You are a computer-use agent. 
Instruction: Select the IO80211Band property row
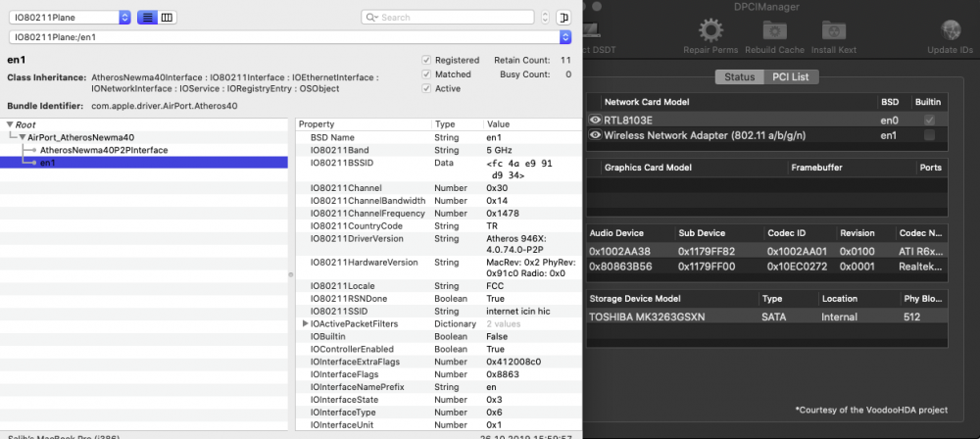(438, 150)
